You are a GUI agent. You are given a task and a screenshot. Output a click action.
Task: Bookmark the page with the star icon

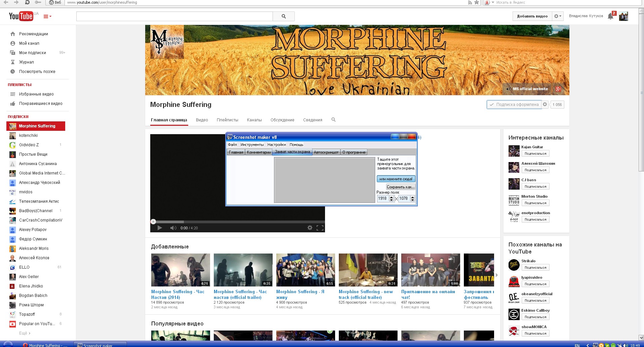477,2
